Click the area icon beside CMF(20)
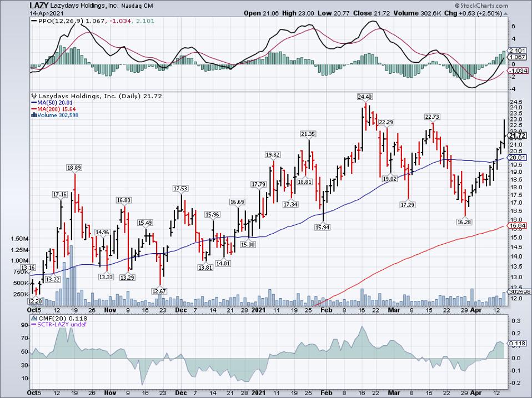The width and height of the screenshot is (532, 398). [33, 318]
